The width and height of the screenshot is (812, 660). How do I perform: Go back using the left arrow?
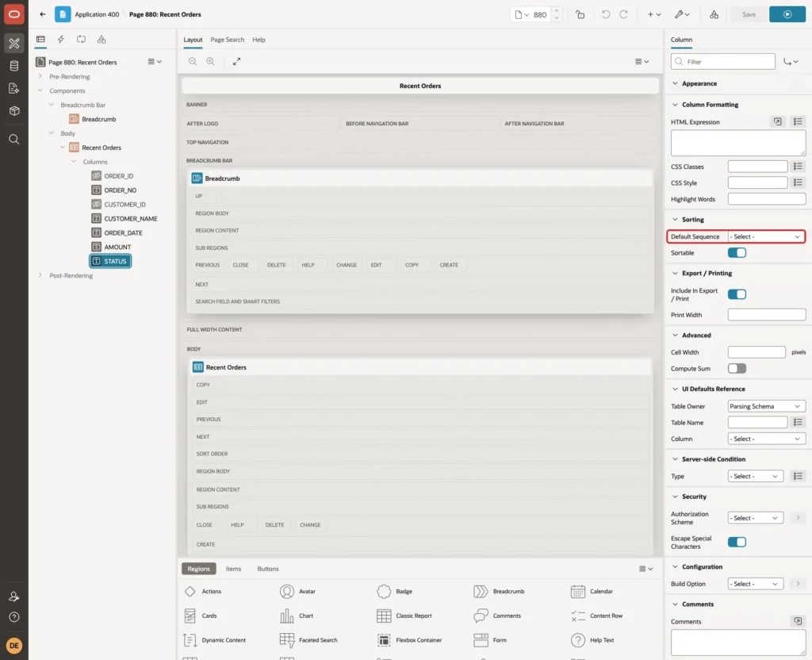(x=43, y=14)
